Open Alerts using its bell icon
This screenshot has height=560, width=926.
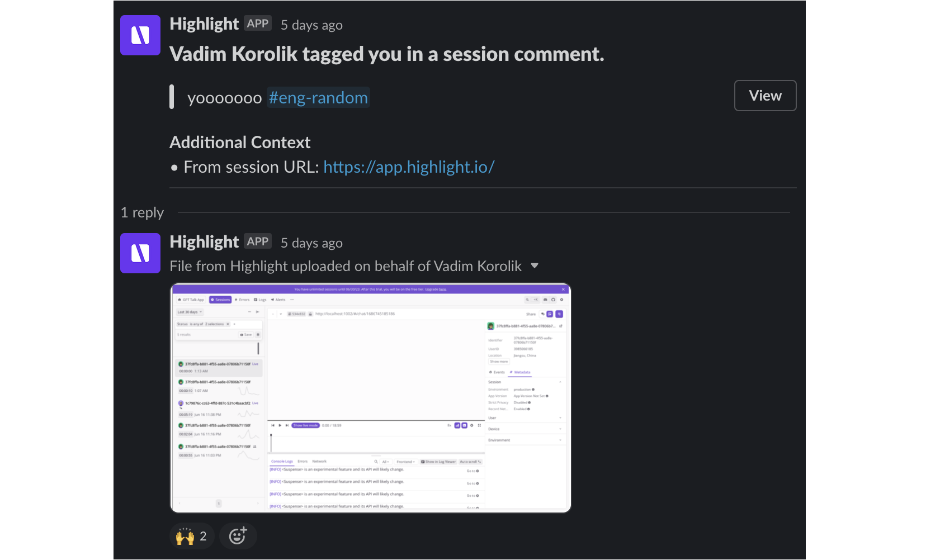pyautogui.click(x=272, y=300)
